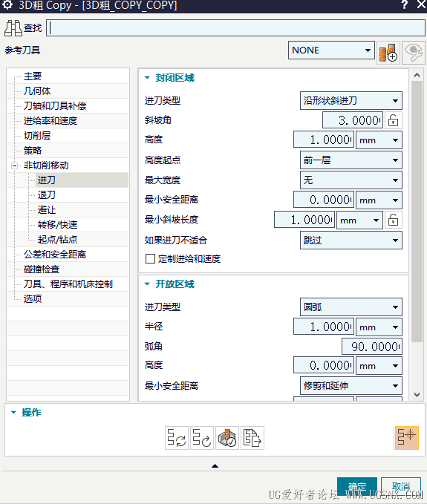Image resolution: width=427 pixels, height=504 pixels.
Task: Open 封闭区域 进刀类型 dropdown
Action: pos(351,101)
